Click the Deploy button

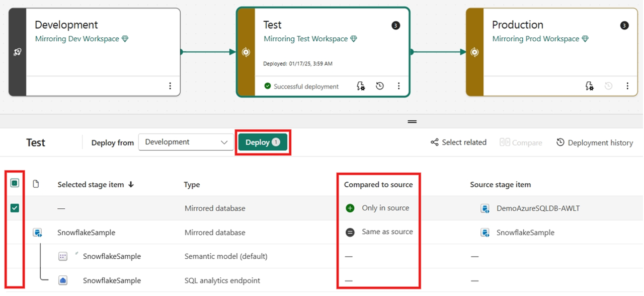coord(262,142)
